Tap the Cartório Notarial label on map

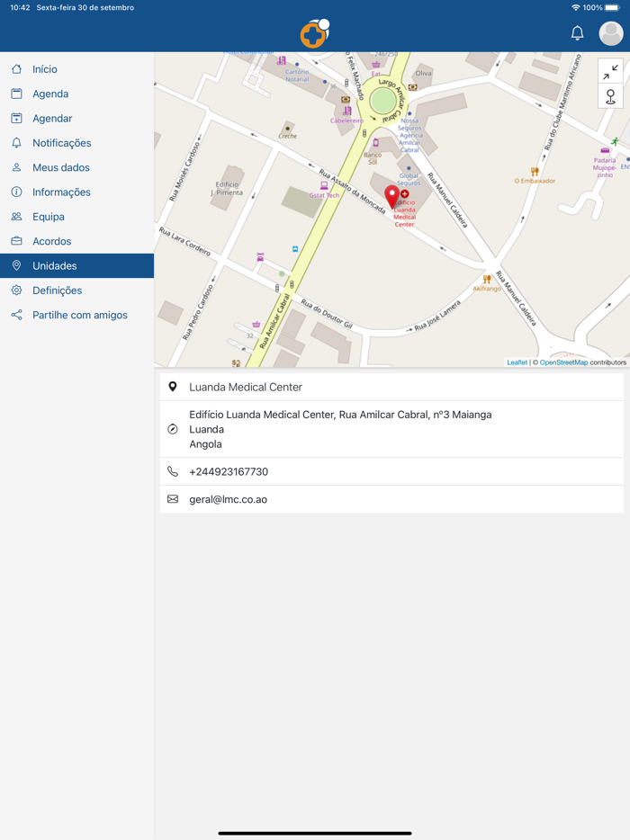[297, 75]
